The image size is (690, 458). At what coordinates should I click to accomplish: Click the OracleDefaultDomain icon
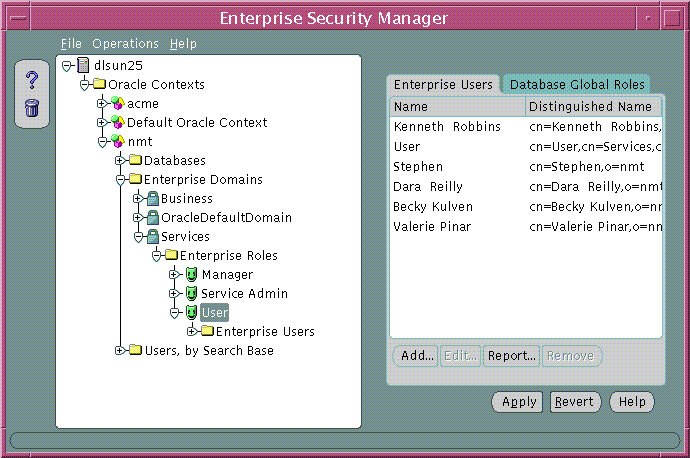[153, 218]
